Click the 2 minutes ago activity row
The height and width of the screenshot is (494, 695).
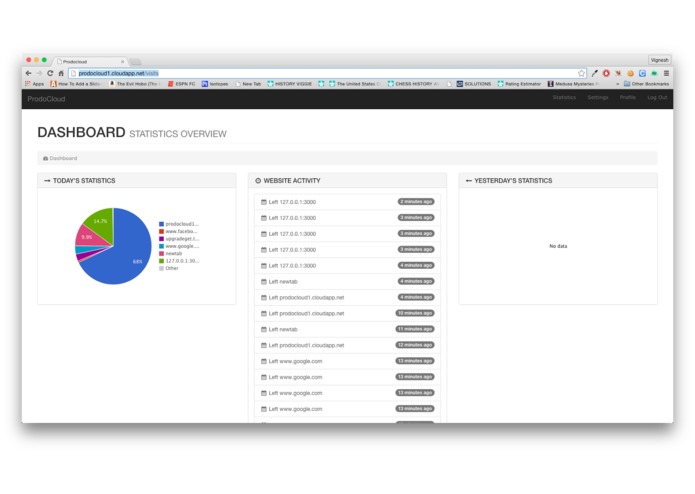coord(348,202)
